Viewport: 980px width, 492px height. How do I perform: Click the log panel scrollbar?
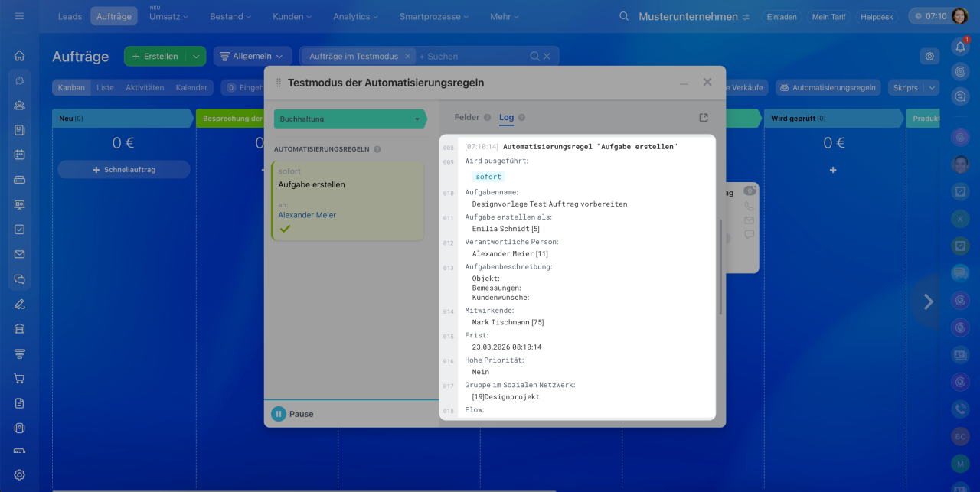click(720, 267)
